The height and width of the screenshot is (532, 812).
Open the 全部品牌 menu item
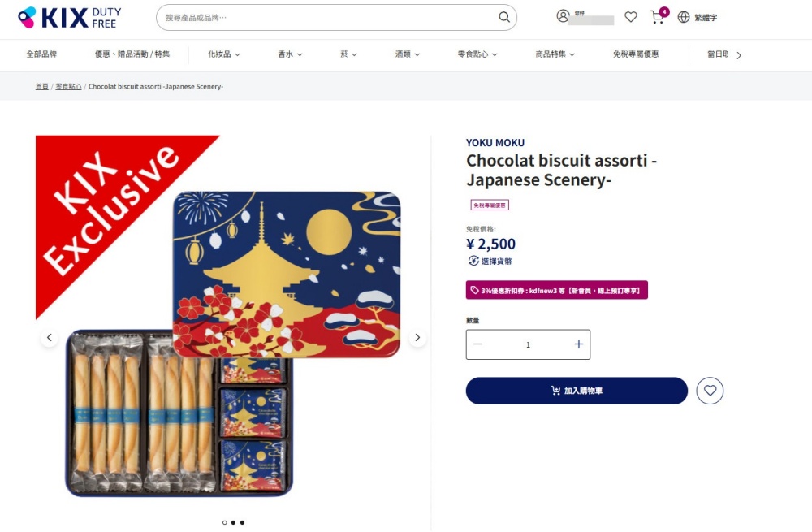pyautogui.click(x=41, y=54)
